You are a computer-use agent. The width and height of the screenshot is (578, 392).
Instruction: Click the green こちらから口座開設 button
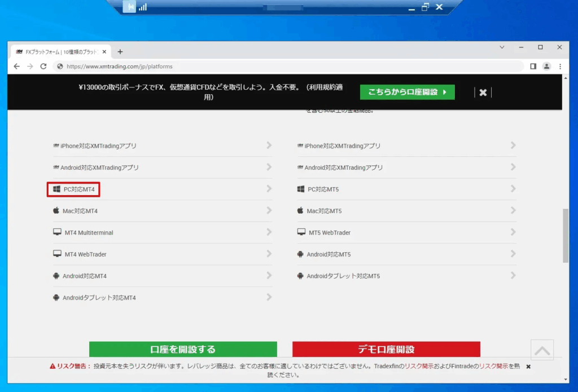[x=407, y=92]
